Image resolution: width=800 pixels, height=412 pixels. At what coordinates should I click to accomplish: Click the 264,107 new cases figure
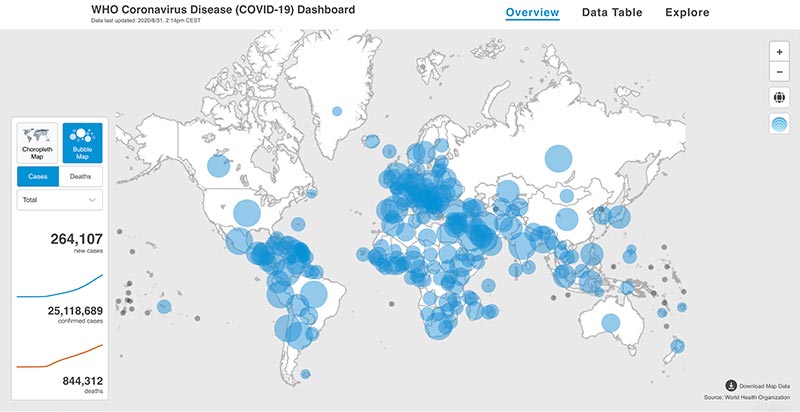pos(77,239)
